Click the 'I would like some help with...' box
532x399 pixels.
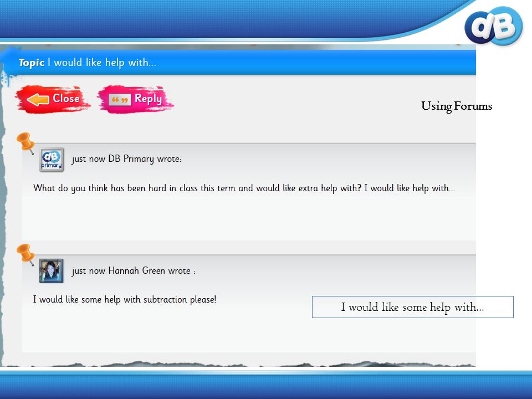point(412,307)
